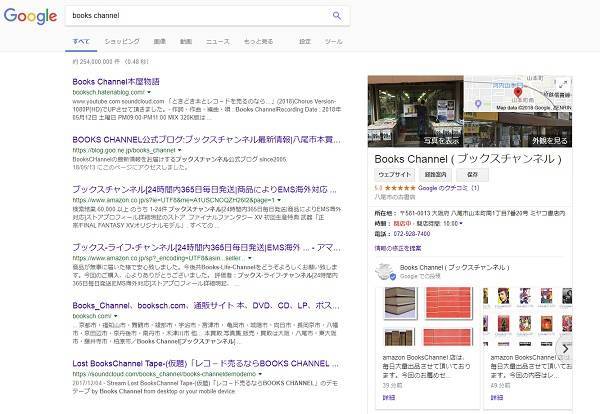This screenshot has width=600, height=414.
Task: Open the "ブックス-ライフ-チャンネル" Amazon result
Action: [x=206, y=248]
